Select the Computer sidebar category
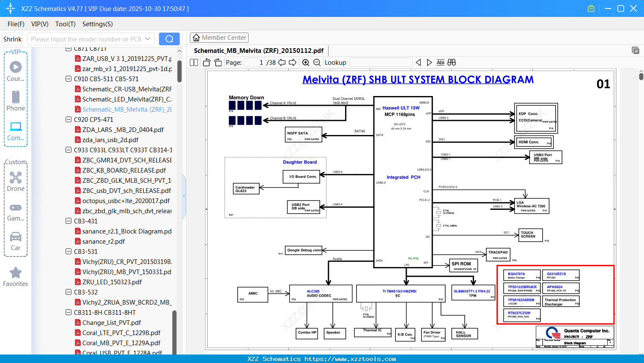 [16, 131]
